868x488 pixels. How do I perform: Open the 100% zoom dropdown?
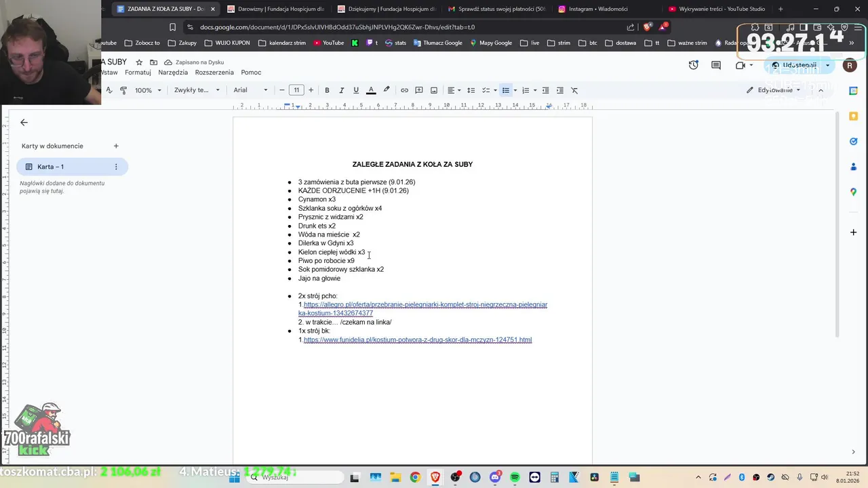coord(148,90)
